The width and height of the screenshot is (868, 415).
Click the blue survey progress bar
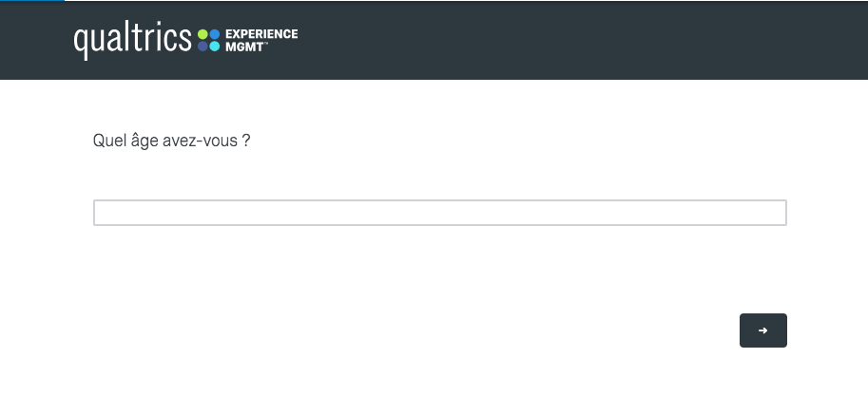tap(32, 1)
